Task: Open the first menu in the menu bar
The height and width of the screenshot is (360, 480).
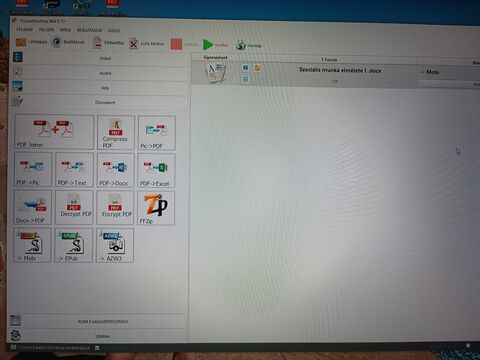Action: 25,29
